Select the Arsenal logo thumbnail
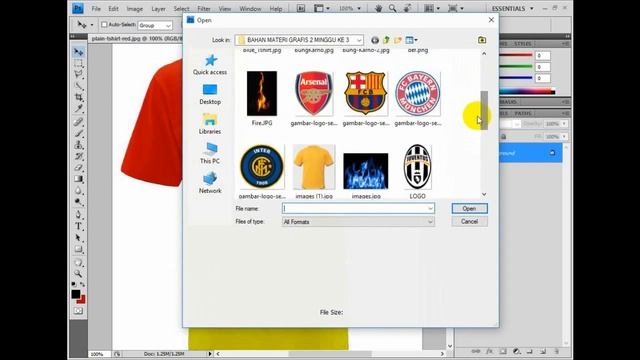This screenshot has width=640, height=360. pyautogui.click(x=314, y=93)
